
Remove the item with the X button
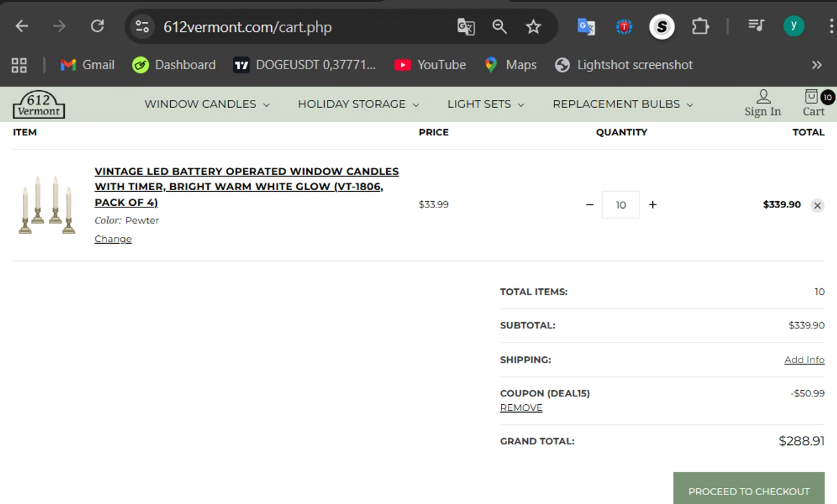tap(817, 206)
